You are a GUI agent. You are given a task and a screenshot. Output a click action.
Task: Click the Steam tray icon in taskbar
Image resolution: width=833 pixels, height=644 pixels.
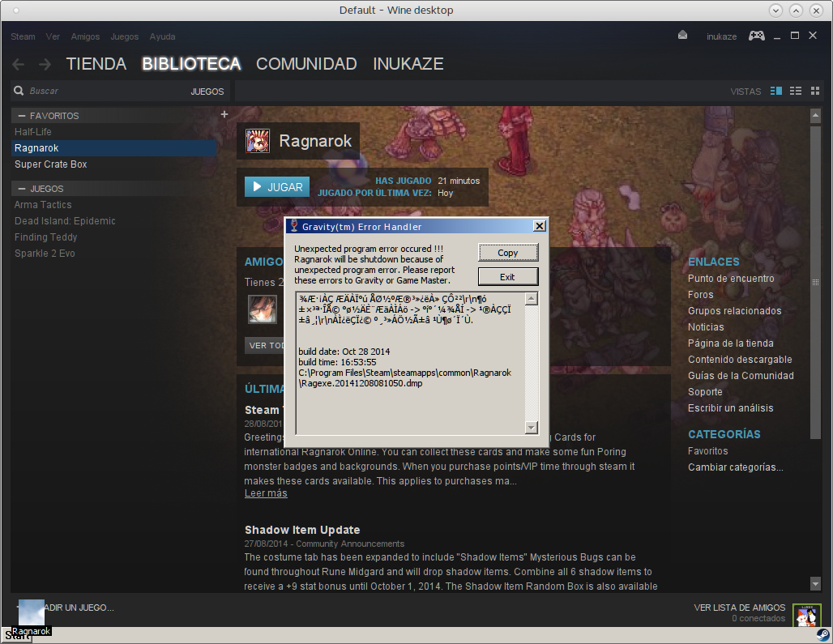pos(823,635)
